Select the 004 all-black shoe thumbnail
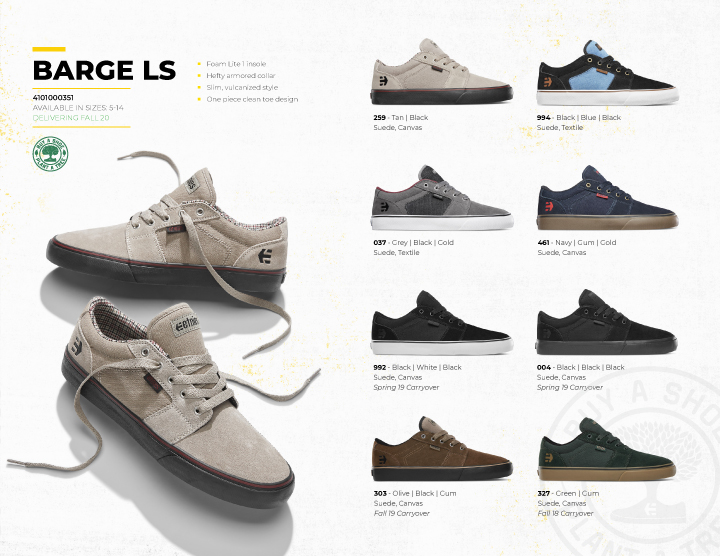Screen dimensions: 720x556 (x=607, y=322)
